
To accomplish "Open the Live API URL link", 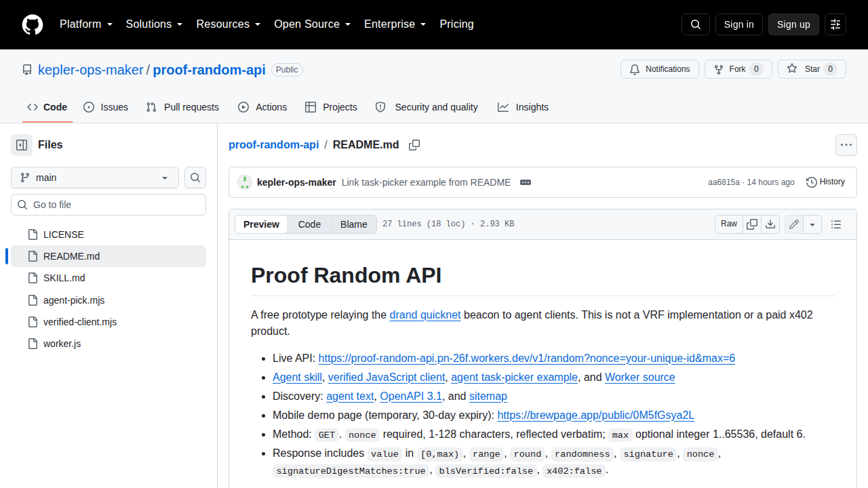I will click(x=527, y=358).
